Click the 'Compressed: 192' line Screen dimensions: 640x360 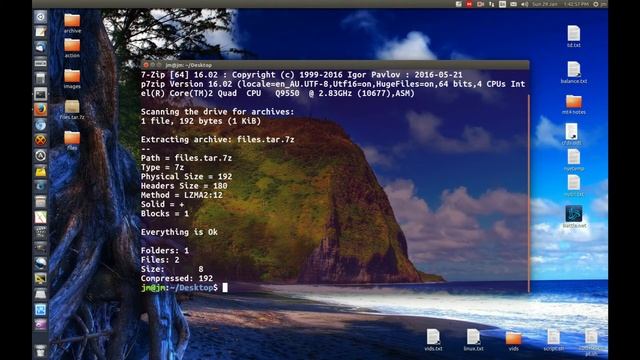pyautogui.click(x=177, y=278)
